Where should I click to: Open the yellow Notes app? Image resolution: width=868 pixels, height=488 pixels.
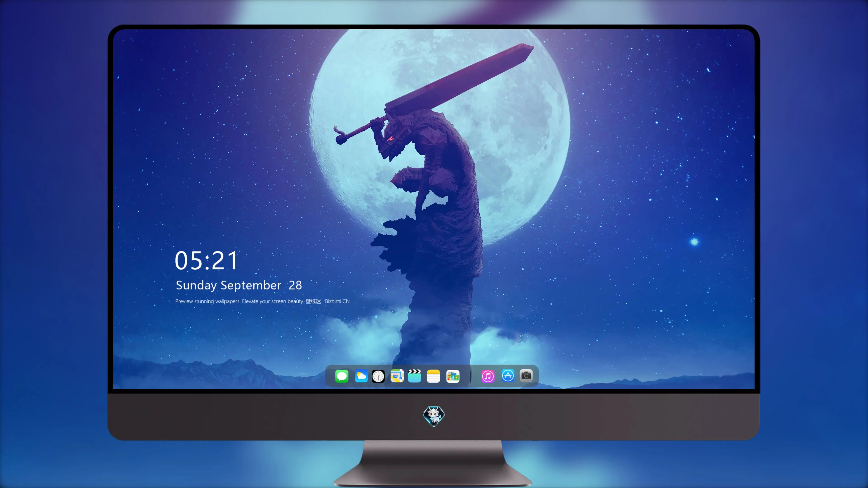coord(433,376)
